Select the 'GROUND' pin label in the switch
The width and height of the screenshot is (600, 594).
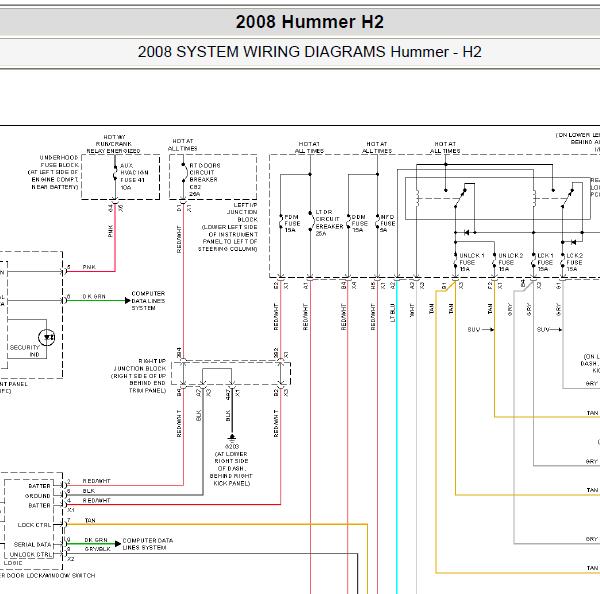coord(38,496)
